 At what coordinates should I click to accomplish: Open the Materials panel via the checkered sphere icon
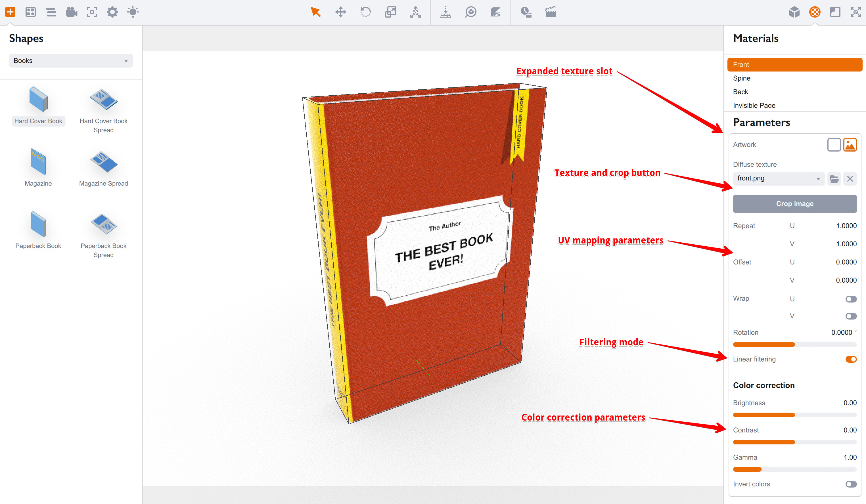coord(815,12)
